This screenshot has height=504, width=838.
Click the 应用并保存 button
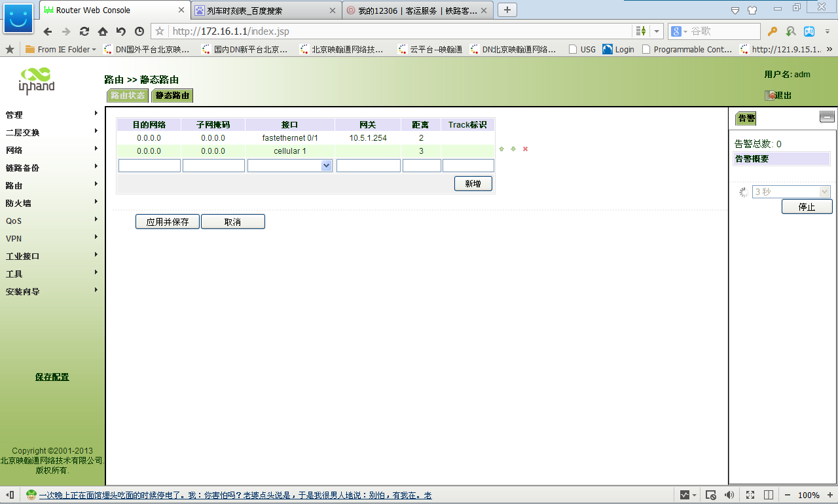pyautogui.click(x=168, y=222)
